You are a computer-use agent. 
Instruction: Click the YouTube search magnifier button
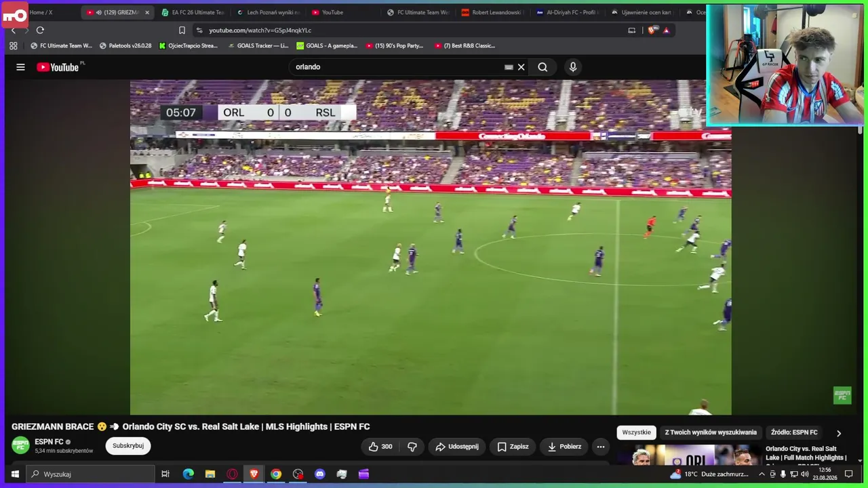coord(542,67)
